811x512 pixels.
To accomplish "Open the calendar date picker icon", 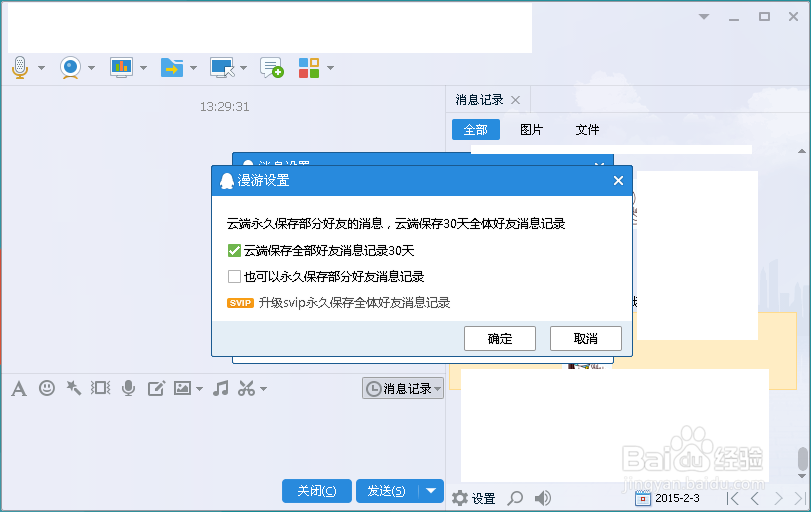I will click(x=643, y=499).
